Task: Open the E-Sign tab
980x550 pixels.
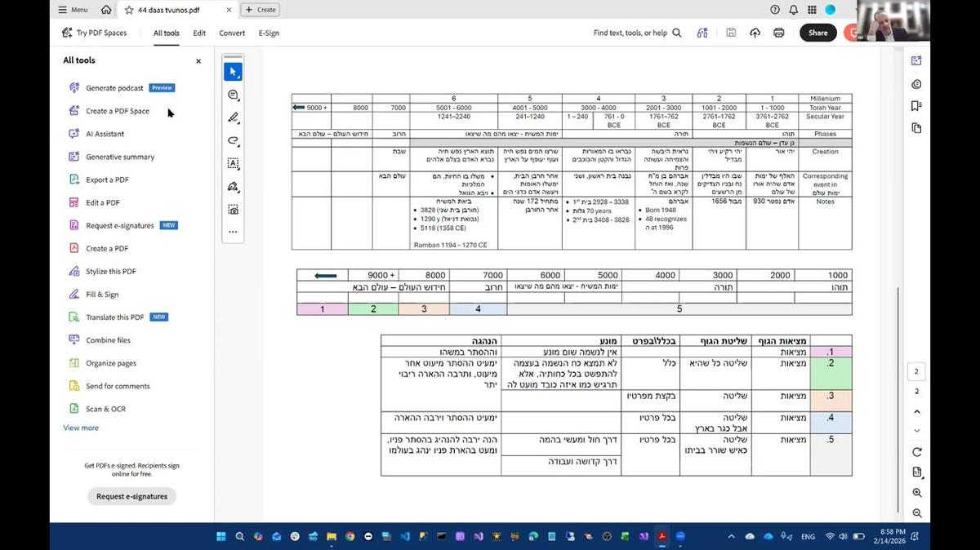Action: [x=269, y=33]
